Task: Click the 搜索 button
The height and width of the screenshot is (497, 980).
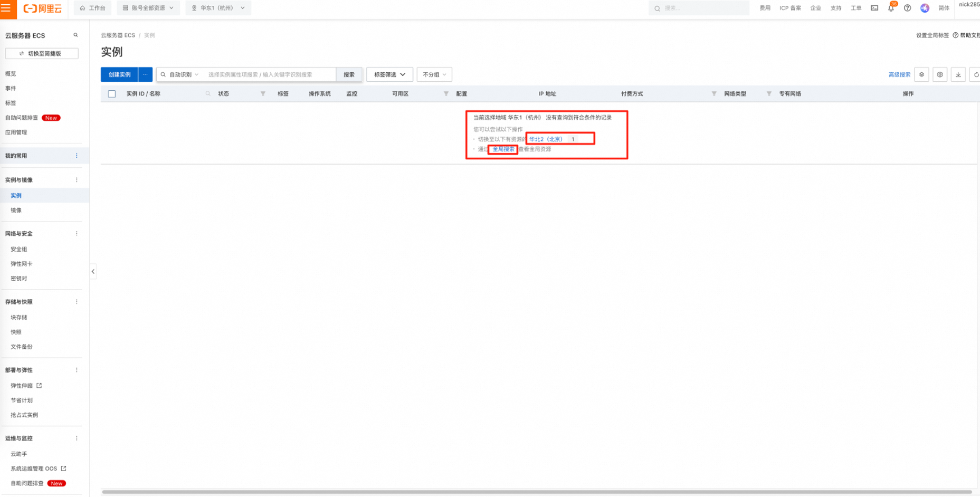Action: [x=349, y=74]
